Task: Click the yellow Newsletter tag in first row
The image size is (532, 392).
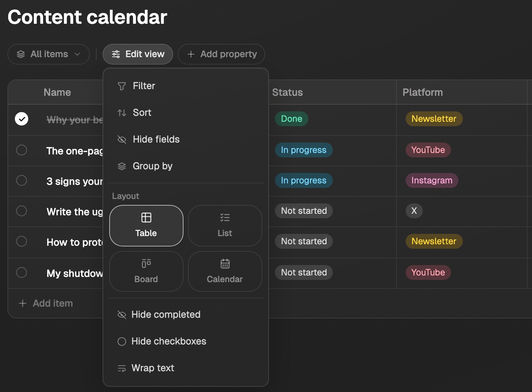Action: (x=434, y=119)
